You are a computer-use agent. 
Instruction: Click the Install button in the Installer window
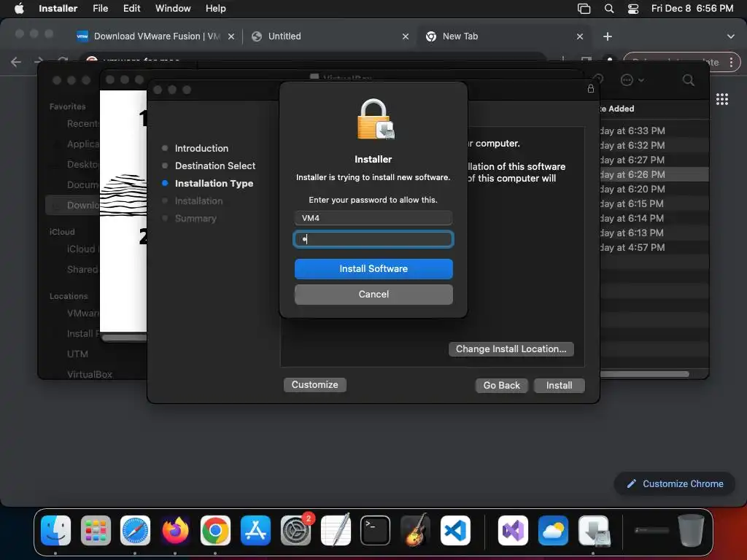(559, 385)
